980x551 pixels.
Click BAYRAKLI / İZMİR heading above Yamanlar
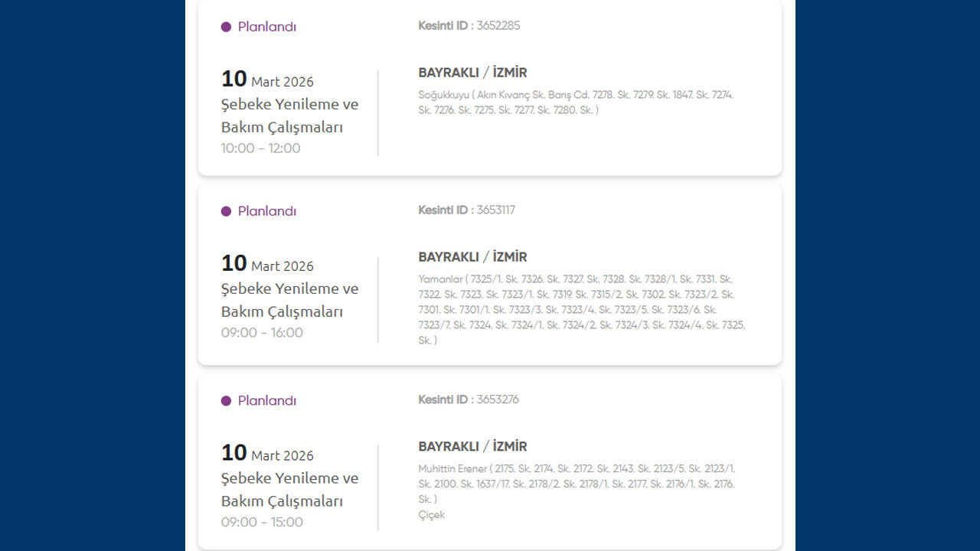(472, 257)
